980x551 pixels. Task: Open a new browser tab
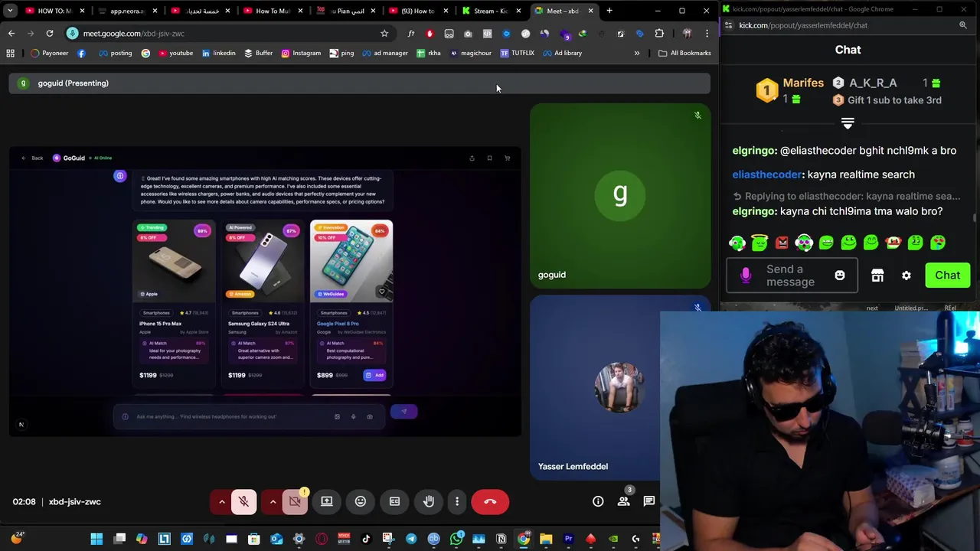pos(609,11)
